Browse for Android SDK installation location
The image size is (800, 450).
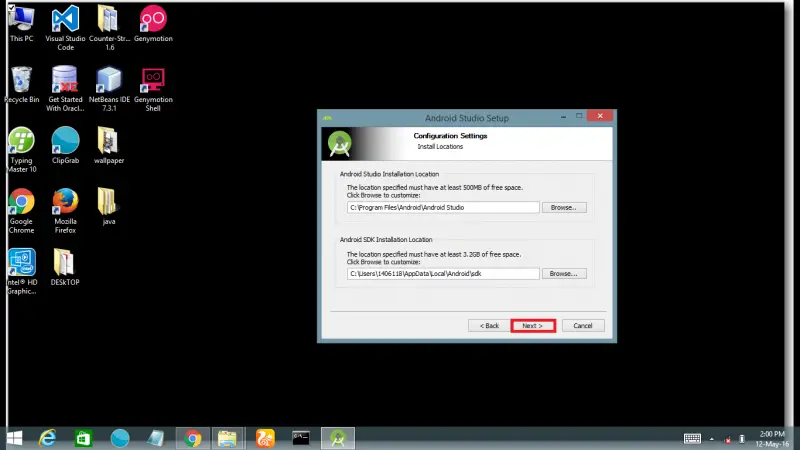(564, 274)
